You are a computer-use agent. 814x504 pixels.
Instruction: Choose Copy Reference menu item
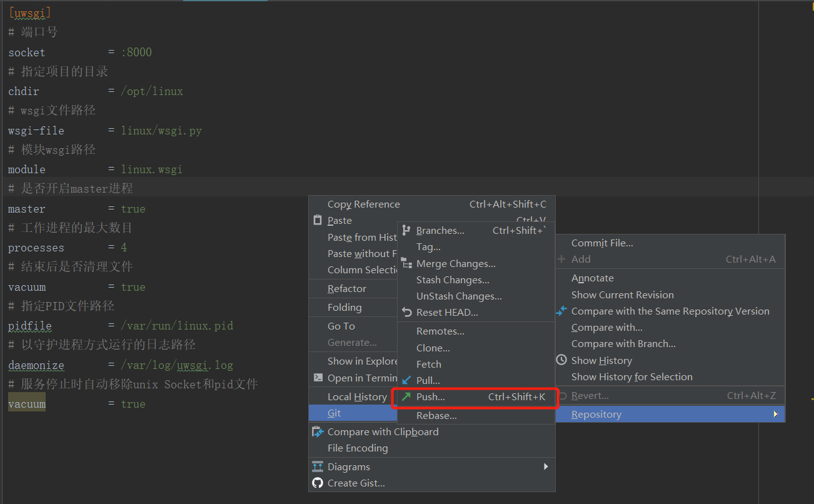pos(364,204)
